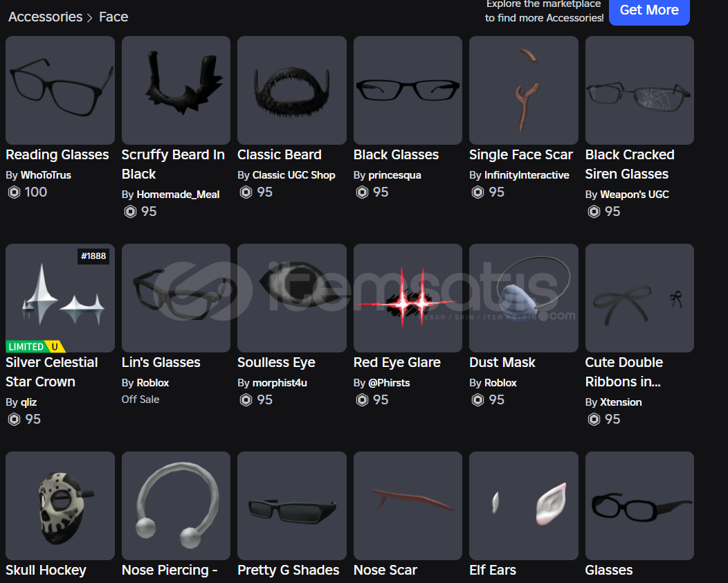Click the #1888 serial number badge

coord(93,256)
